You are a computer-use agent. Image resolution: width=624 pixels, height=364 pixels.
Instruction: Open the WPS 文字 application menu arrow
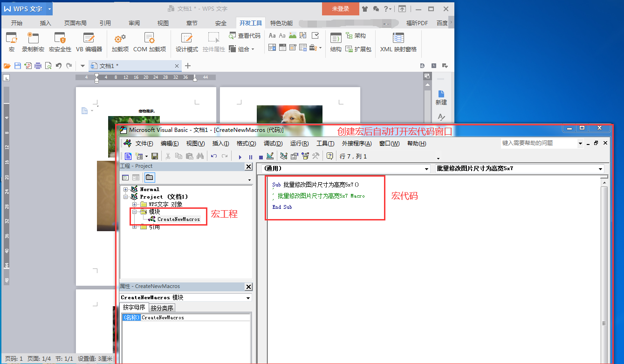click(49, 9)
